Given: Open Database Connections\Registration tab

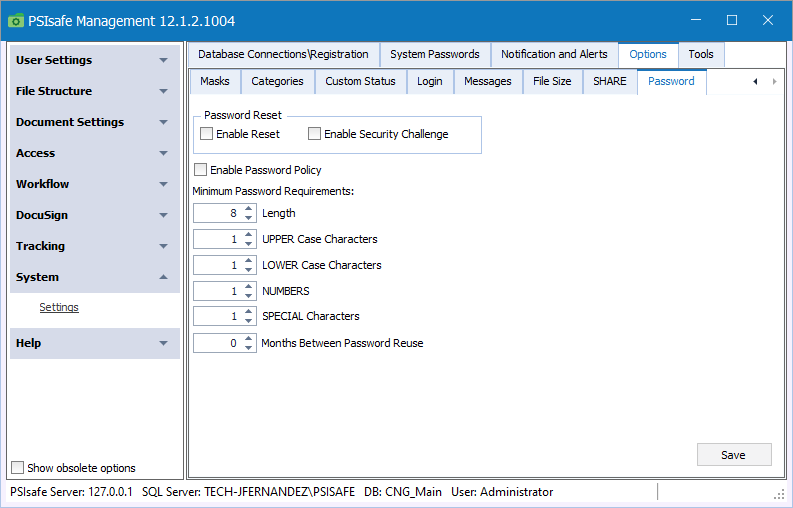Looking at the screenshot, I should [x=283, y=54].
